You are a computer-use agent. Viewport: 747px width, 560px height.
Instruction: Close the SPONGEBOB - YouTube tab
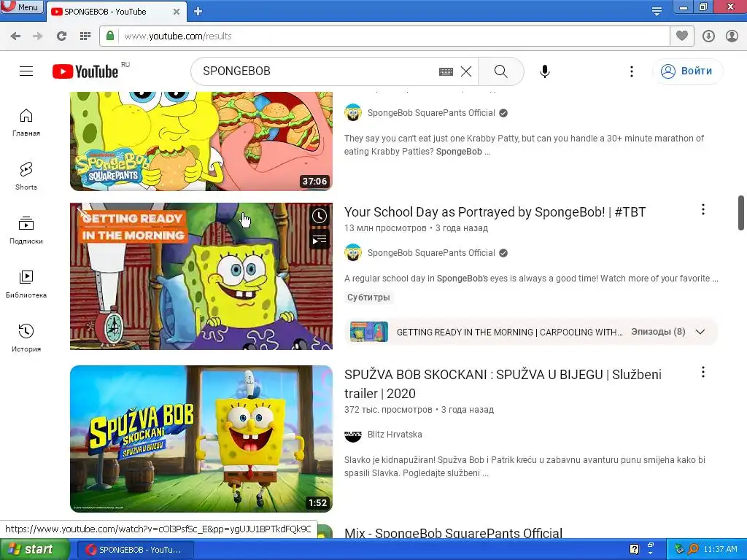tap(177, 12)
